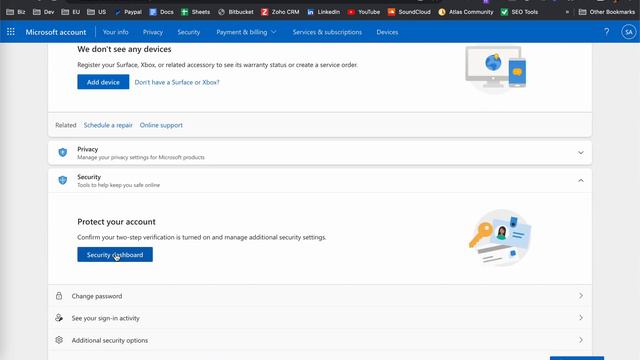Show hidden bookmarks overflow chevron
Screen dimensions: 640x360
pyautogui.click(x=567, y=12)
